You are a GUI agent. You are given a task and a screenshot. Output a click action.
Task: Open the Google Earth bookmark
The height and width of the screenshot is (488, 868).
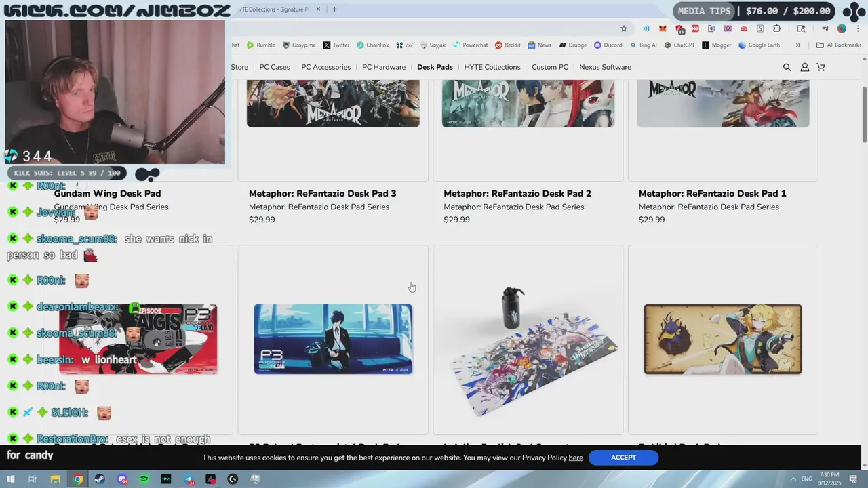759,45
